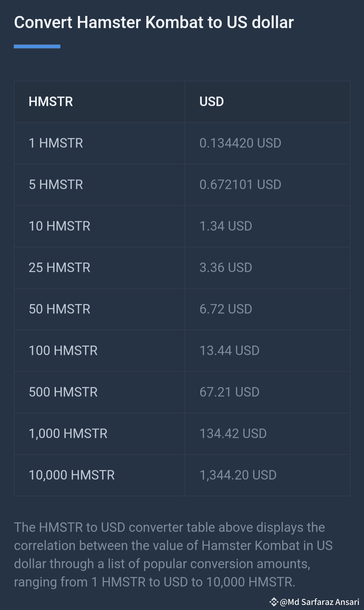This screenshot has width=364, height=610.
Task: Click the Binance logo icon in watermark
Action: 274,602
